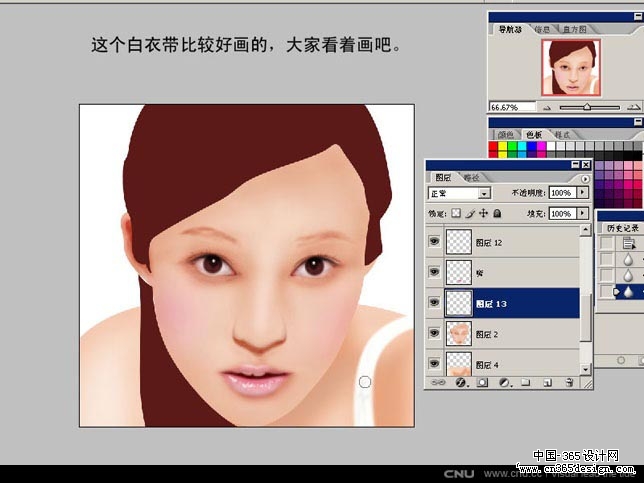This screenshot has height=483, width=644.
Task: Open the add layer style icon
Action: pos(460,383)
